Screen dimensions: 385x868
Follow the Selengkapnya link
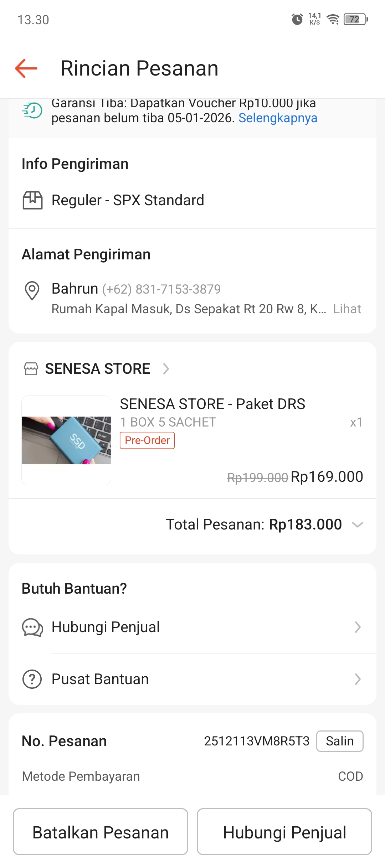278,118
